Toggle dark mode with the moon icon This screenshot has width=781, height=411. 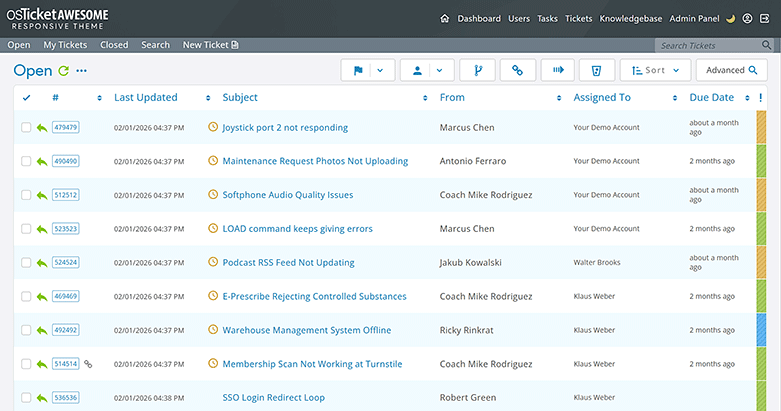pyautogui.click(x=730, y=18)
